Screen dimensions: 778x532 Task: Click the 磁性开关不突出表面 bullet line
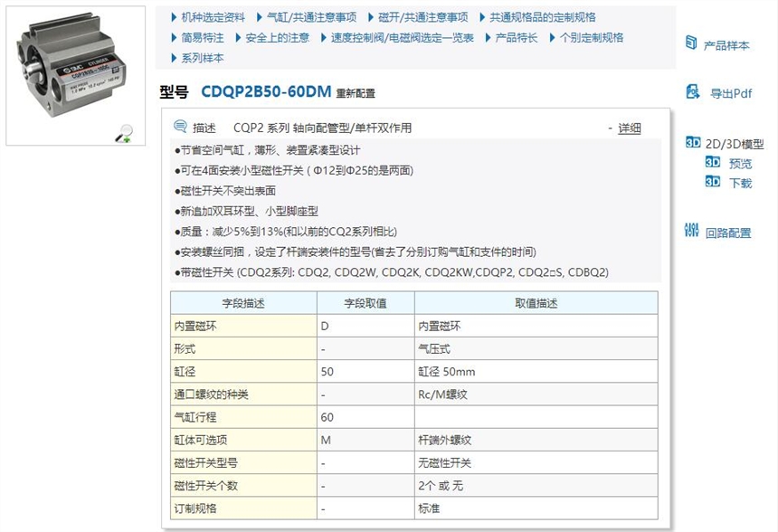point(225,191)
